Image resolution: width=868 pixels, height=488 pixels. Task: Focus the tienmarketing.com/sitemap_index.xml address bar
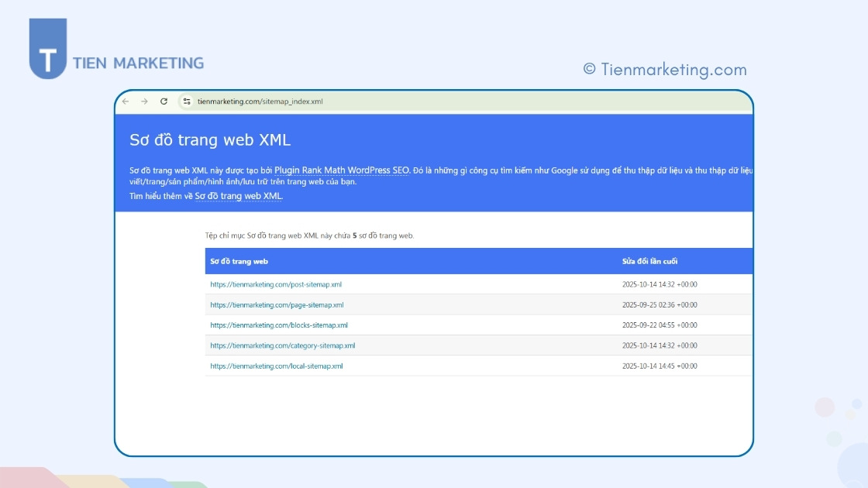click(x=260, y=101)
